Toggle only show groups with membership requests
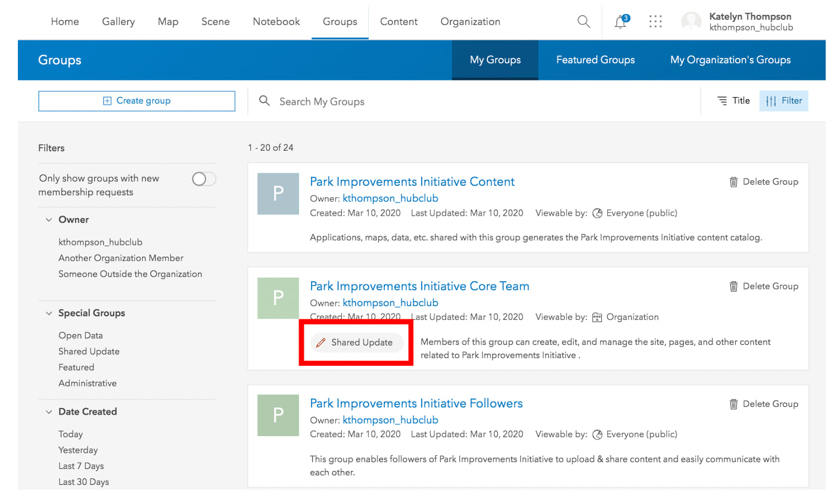Screen dimensions: 840x504 point(204,179)
